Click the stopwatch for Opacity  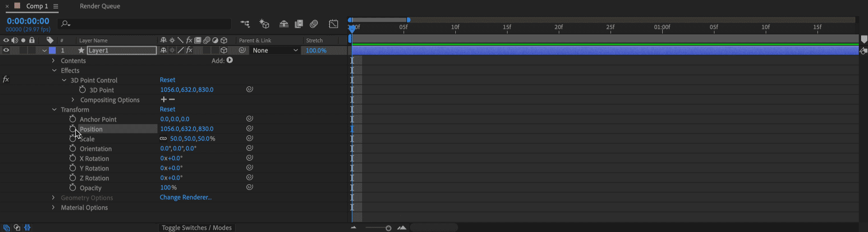point(72,188)
